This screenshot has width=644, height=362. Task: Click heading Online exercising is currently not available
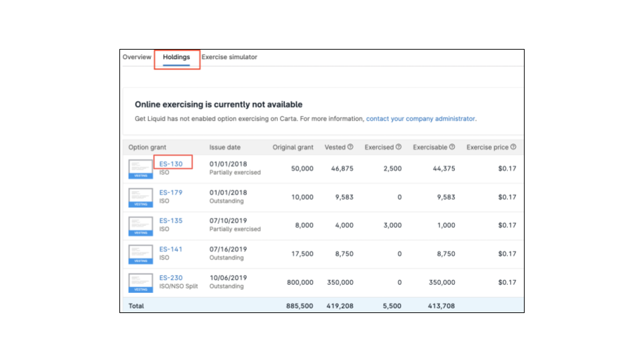coord(219,105)
